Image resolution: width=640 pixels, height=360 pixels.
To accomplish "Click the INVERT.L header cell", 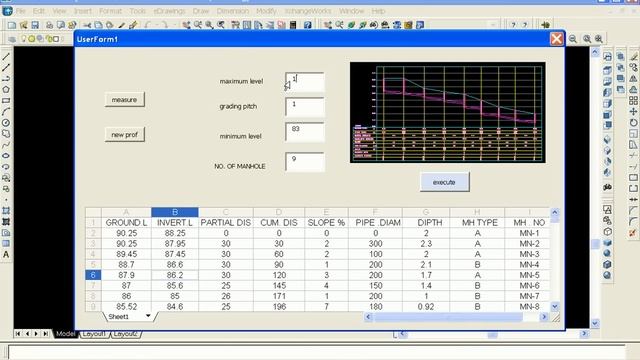I will (x=175, y=223).
